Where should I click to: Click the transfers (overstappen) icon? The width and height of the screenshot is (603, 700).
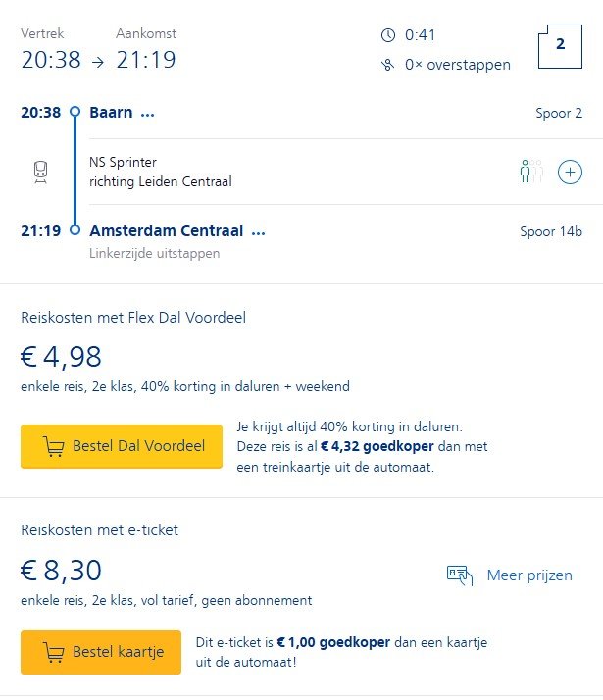tap(388, 65)
